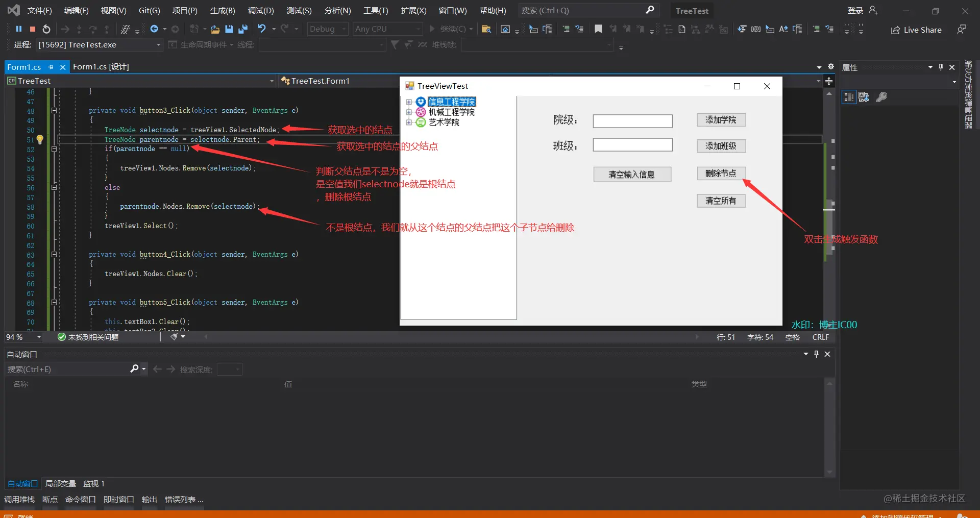
Task: Click the 删除节点 button
Action: click(721, 174)
